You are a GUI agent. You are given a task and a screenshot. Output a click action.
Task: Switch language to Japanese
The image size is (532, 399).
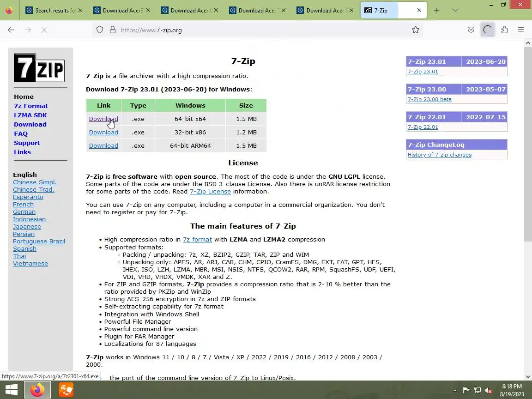[27, 227]
